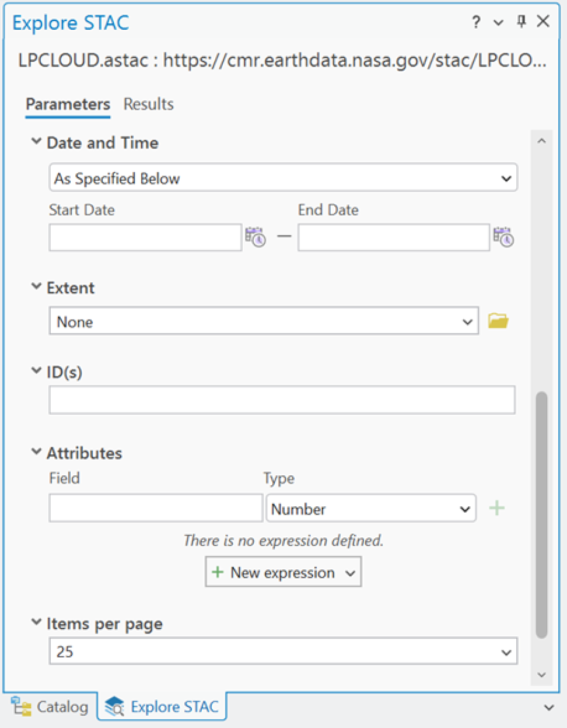Click 'There is no expression defined.' text
Viewport: 567px width, 728px height.
[283, 541]
